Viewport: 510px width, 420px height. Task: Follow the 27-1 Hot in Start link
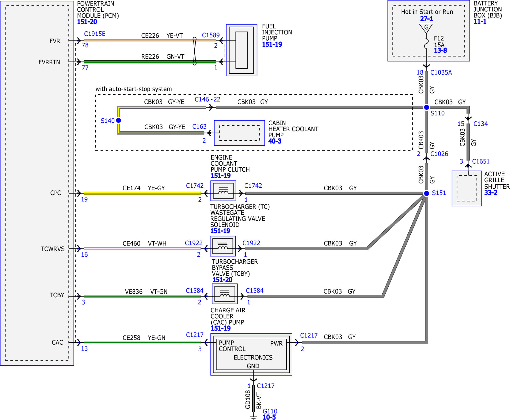click(426, 19)
